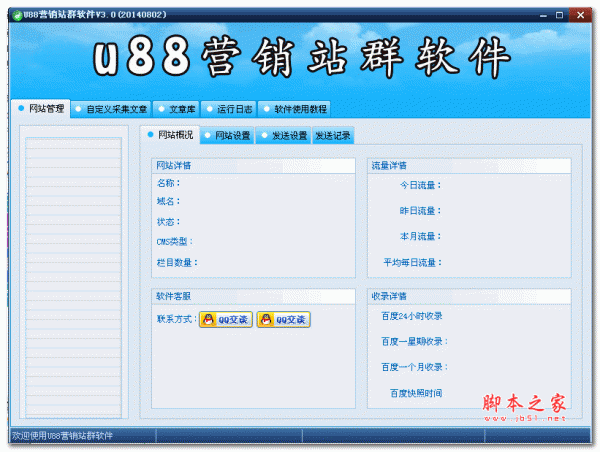This screenshot has height=452, width=600.
Task: Switch to the 网站设置 sub-tab
Action: [x=227, y=135]
